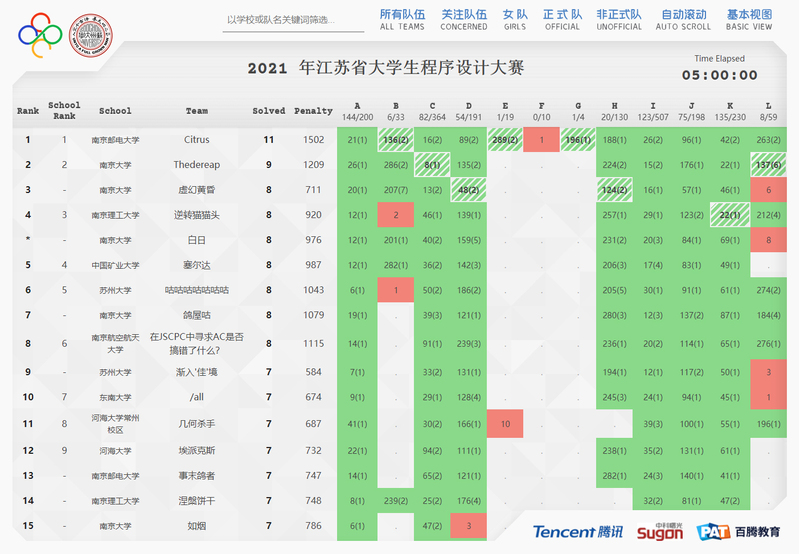Select the 所有队伍 All Teams tab
Viewport: 799px width, 554px height.
click(x=402, y=20)
